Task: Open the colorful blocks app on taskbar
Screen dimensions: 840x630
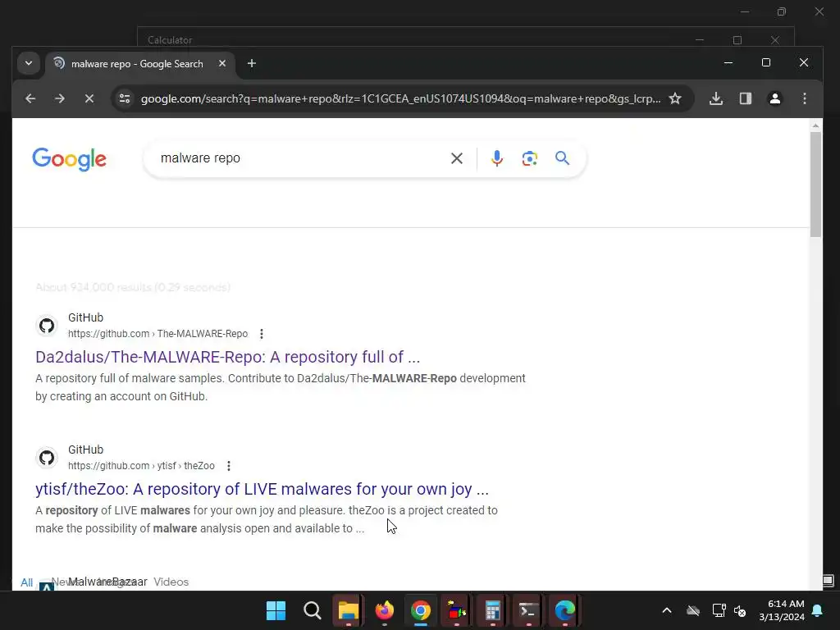Action: [x=457, y=610]
